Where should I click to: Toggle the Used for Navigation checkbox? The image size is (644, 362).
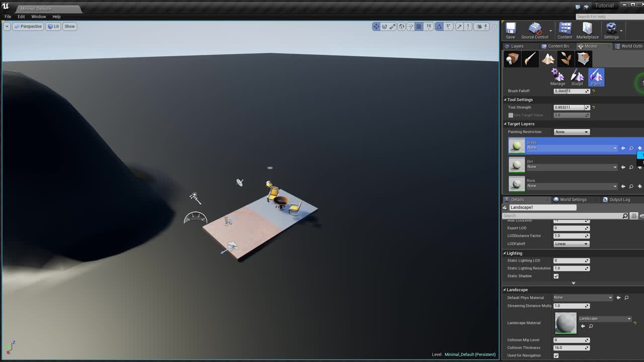(x=556, y=355)
